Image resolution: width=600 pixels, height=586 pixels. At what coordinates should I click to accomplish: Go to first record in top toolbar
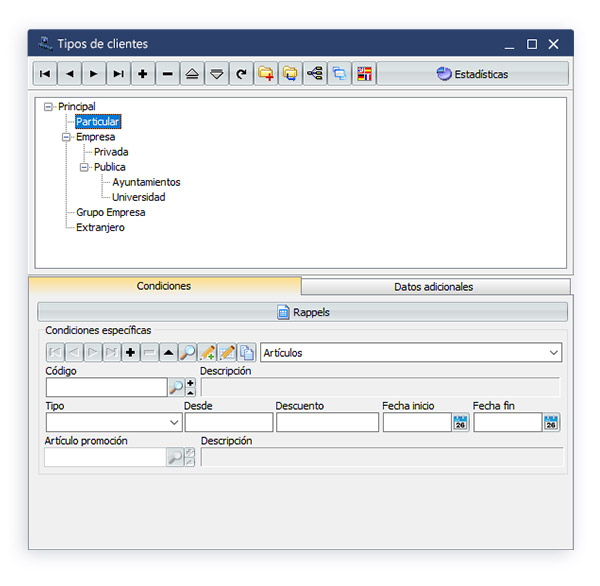46,74
